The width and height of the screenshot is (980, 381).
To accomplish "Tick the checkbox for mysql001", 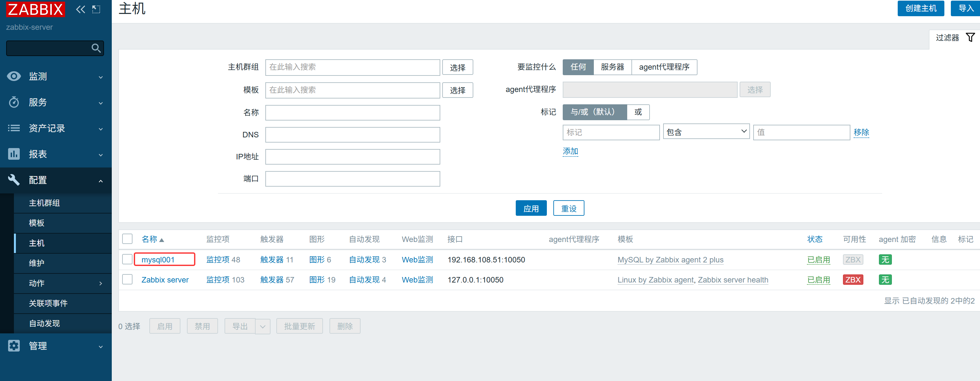I will pyautogui.click(x=127, y=260).
